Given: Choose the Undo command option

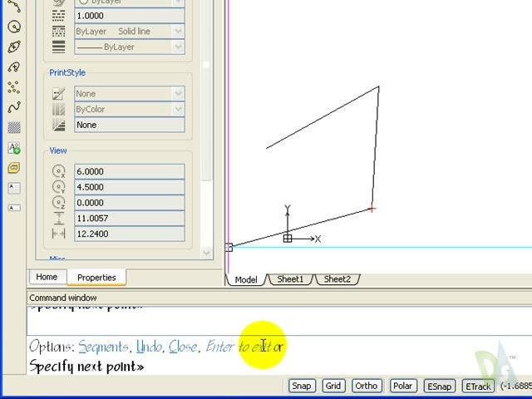Looking at the screenshot, I should click(149, 347).
